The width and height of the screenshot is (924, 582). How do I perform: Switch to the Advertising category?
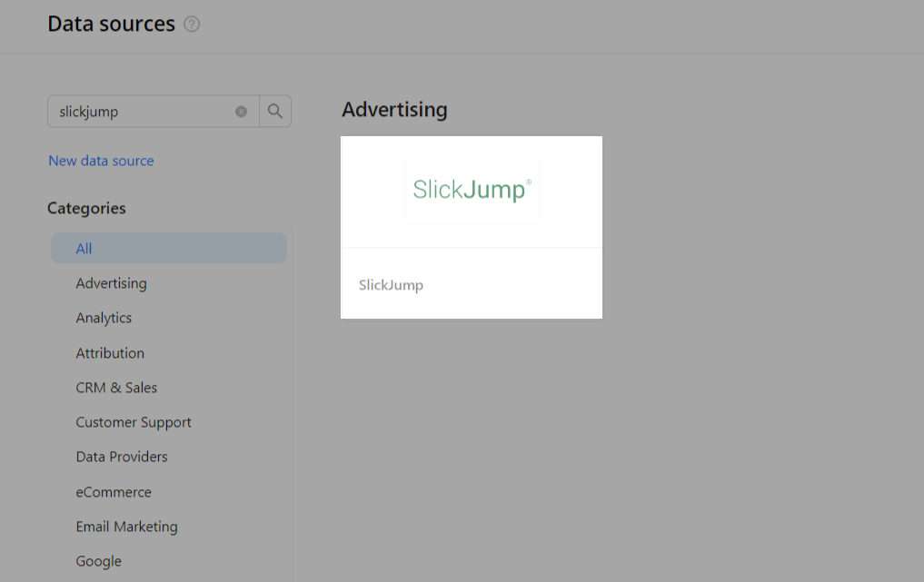(111, 283)
